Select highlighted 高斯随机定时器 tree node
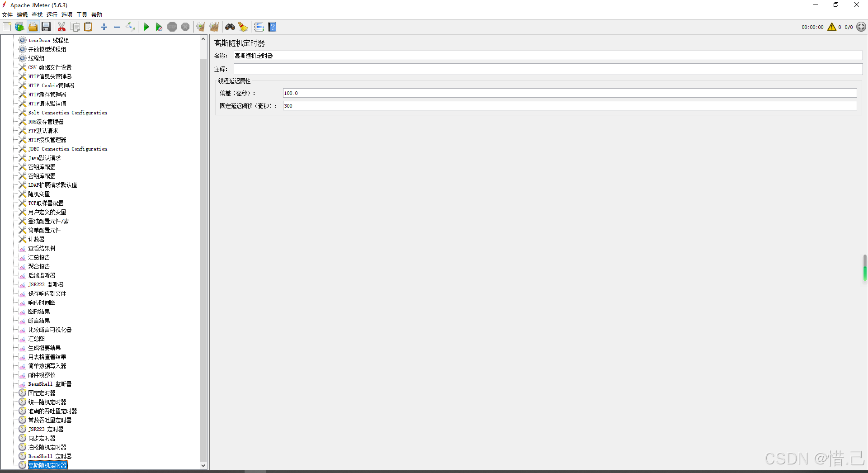Image resolution: width=868 pixels, height=473 pixels. (47, 465)
